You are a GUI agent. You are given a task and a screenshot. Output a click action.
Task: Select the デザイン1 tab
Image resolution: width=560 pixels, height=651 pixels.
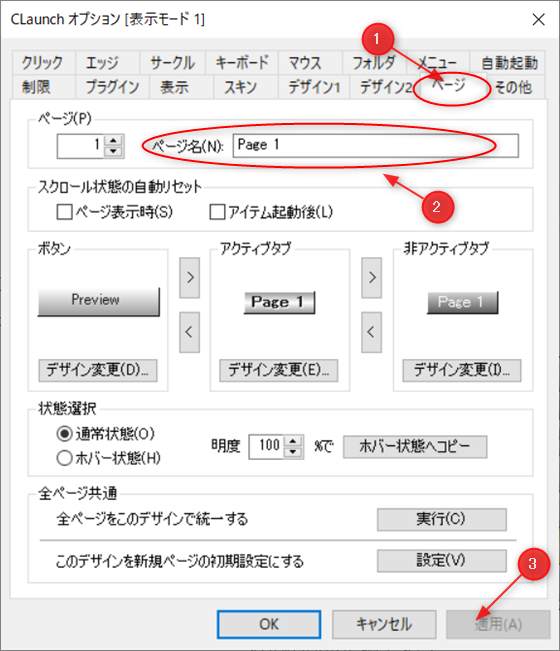click(314, 87)
